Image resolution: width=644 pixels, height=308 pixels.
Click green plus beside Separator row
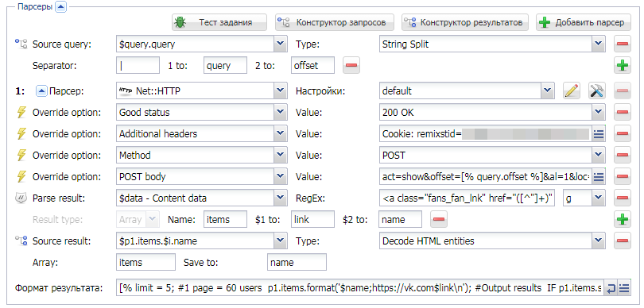coord(623,65)
